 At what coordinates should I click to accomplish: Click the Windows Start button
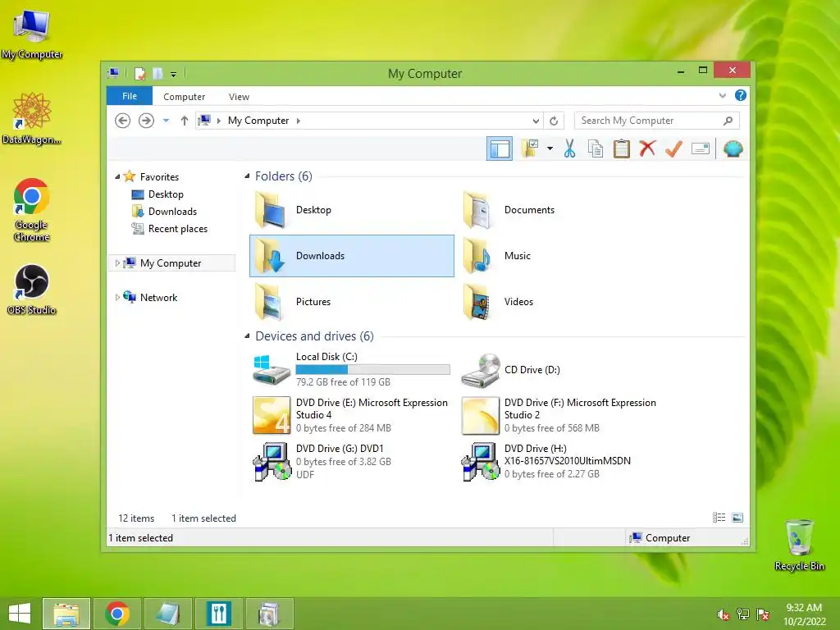pyautogui.click(x=20, y=614)
